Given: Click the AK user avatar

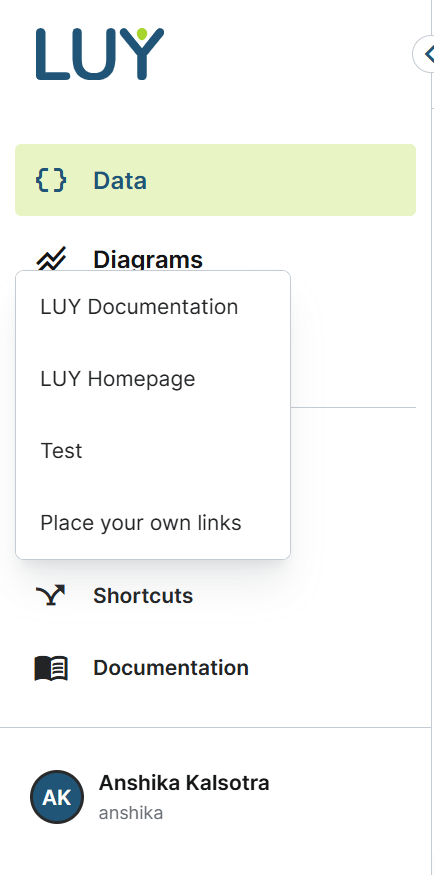Looking at the screenshot, I should pyautogui.click(x=57, y=797).
